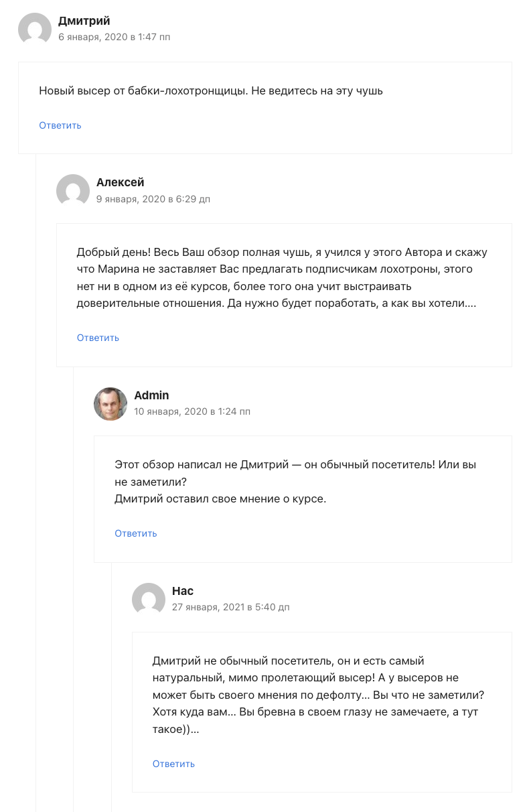Click Дмитрий's comment text about бабки-лохотронщицы

click(211, 90)
